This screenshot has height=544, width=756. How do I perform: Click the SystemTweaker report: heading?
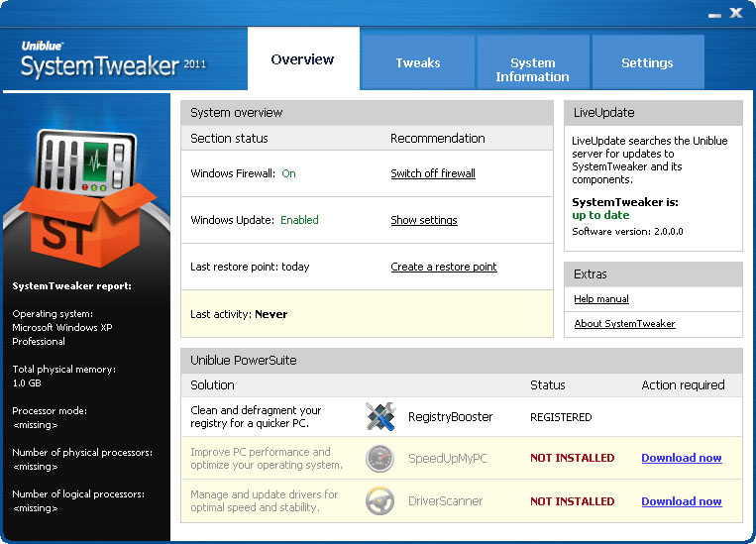pyautogui.click(x=72, y=286)
